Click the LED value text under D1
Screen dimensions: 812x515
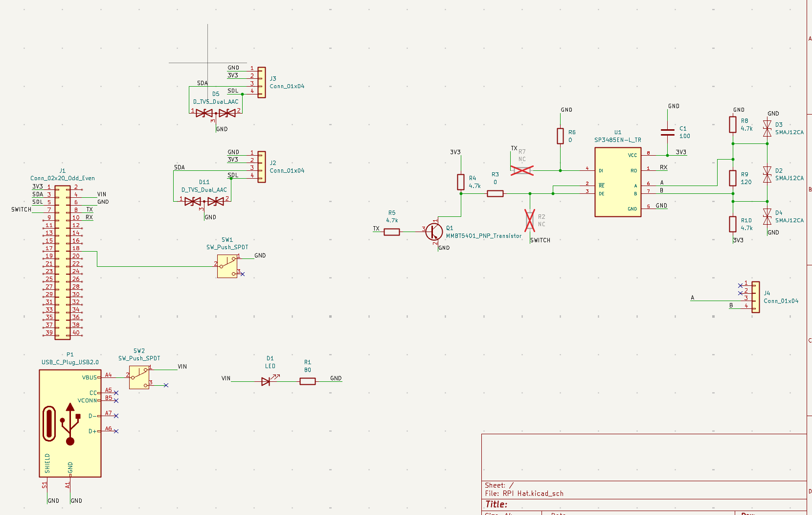tap(271, 366)
